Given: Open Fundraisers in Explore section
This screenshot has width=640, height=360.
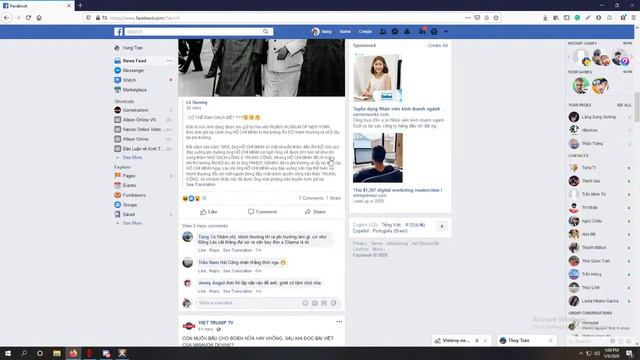Looking at the screenshot, I should tap(130, 195).
